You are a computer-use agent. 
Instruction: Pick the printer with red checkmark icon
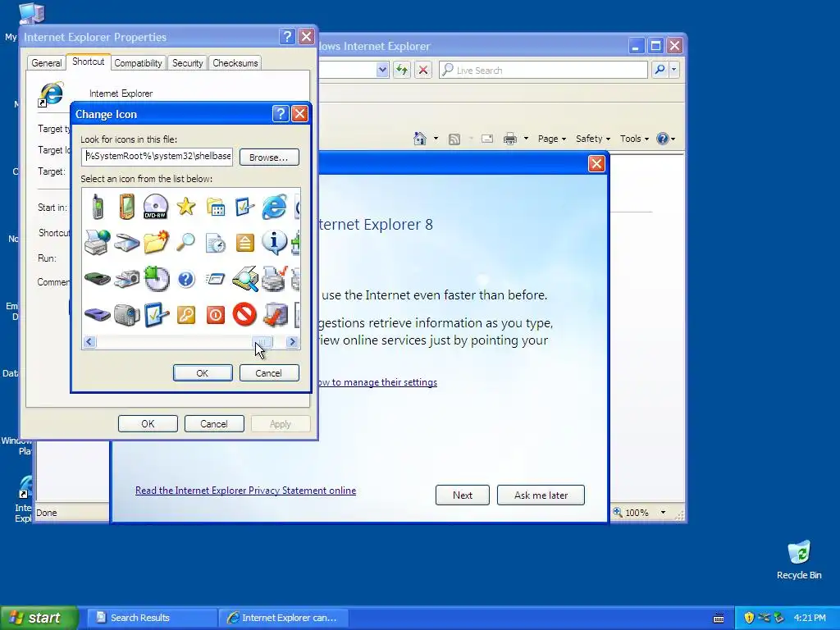tap(274, 279)
